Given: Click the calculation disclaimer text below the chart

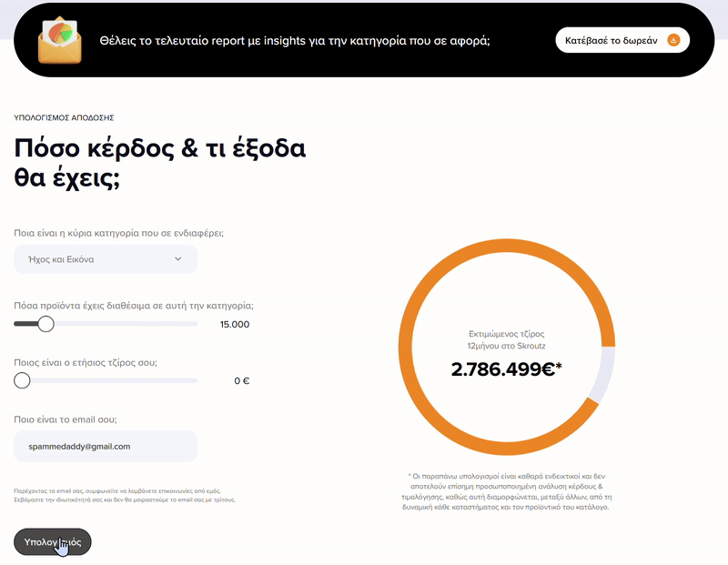Looking at the screenshot, I should [x=506, y=491].
